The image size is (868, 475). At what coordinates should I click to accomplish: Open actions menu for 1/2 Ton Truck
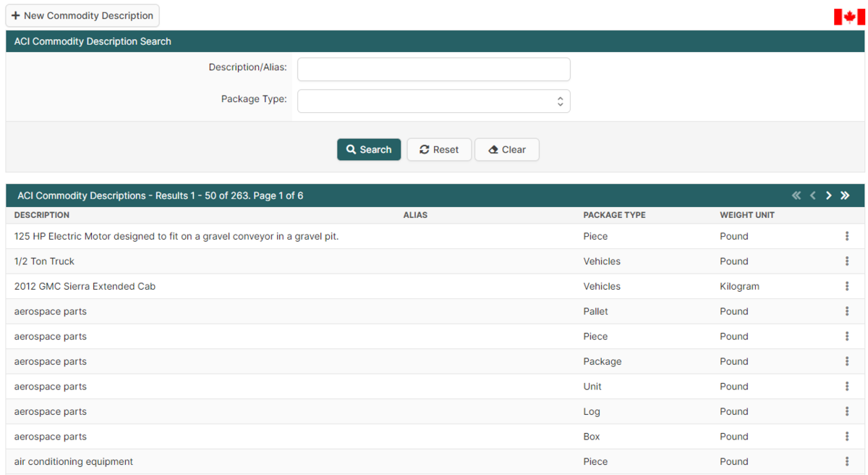(x=847, y=261)
